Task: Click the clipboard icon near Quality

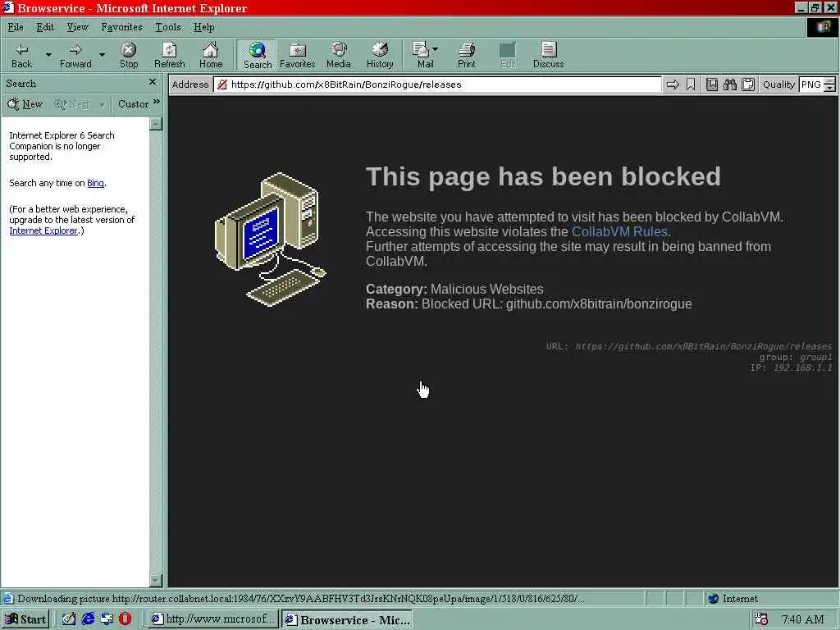Action: click(x=748, y=84)
